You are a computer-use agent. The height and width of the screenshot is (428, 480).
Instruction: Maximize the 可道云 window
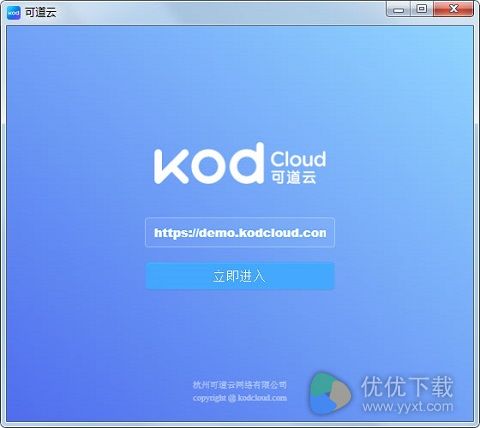(422, 9)
